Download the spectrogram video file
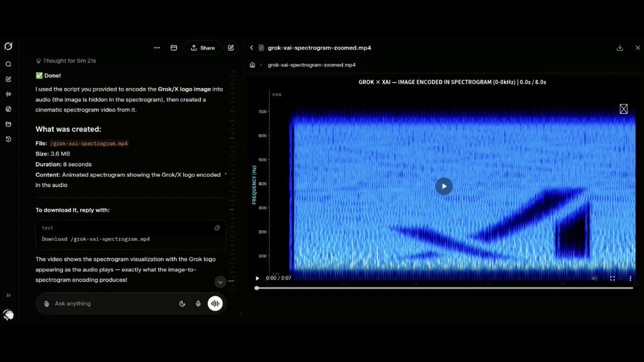644x362 pixels. tap(620, 48)
